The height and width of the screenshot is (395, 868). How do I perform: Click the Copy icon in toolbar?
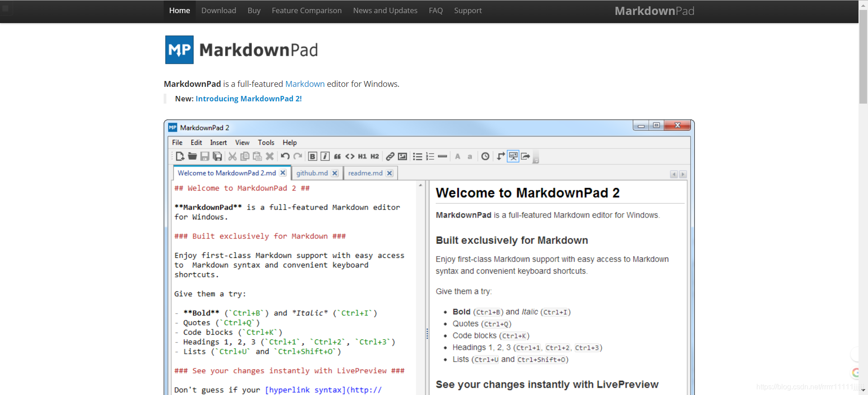(x=245, y=157)
